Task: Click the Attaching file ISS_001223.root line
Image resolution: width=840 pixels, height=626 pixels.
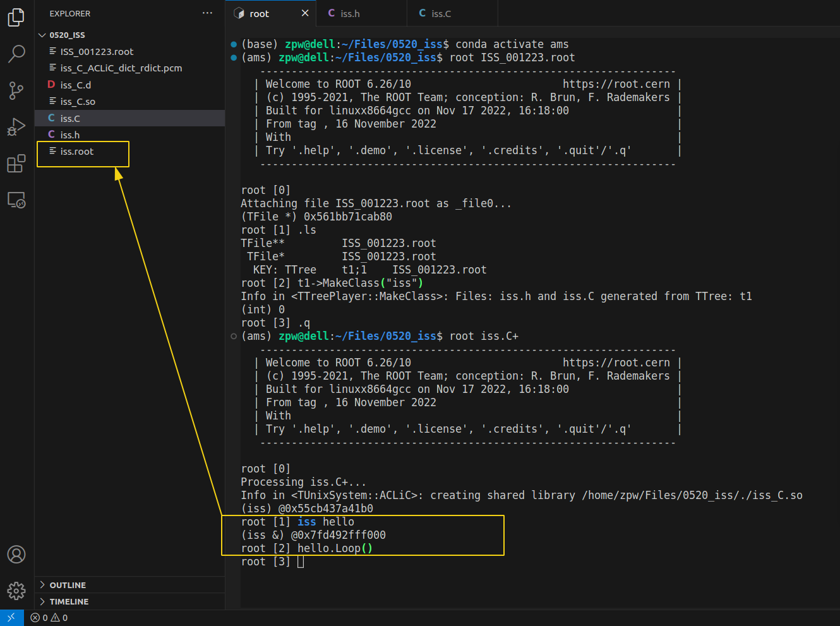Action: click(x=376, y=203)
